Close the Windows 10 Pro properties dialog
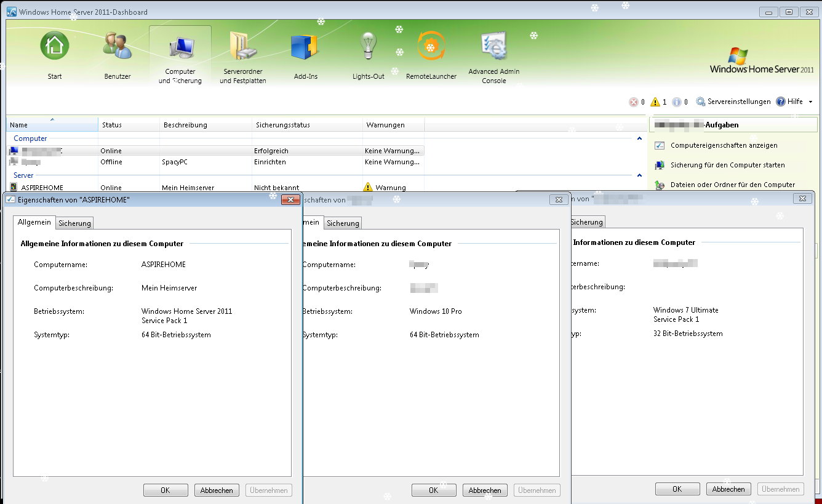The width and height of the screenshot is (822, 504). click(x=559, y=199)
